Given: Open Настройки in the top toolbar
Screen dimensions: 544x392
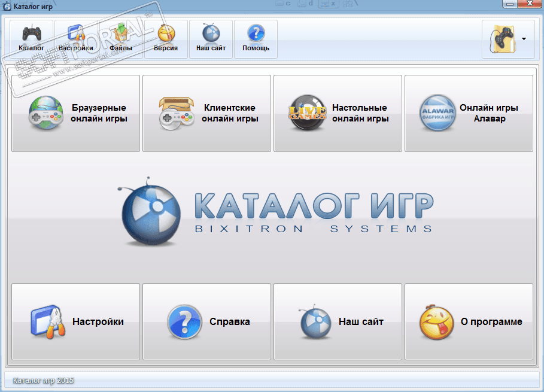Looking at the screenshot, I should coord(76,39).
